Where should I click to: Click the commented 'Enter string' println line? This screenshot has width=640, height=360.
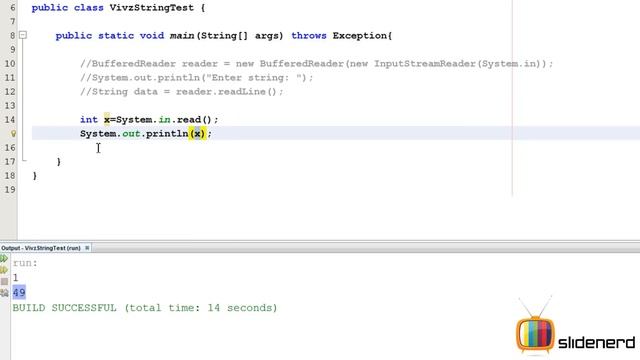coord(197,78)
